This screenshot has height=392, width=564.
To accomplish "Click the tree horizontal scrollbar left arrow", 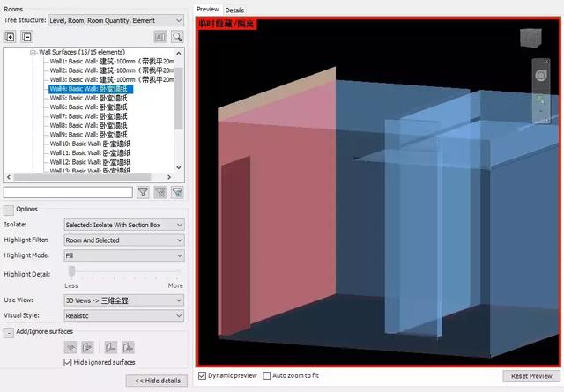I will 9,177.
